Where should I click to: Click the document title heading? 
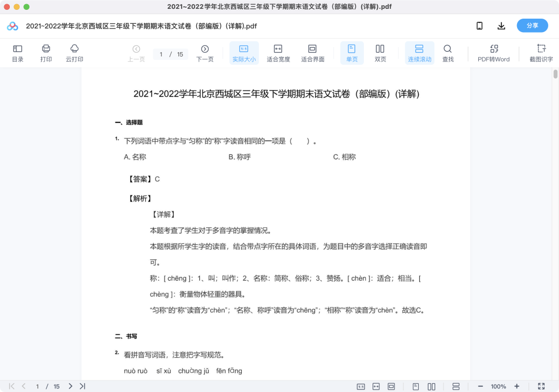tap(276, 94)
